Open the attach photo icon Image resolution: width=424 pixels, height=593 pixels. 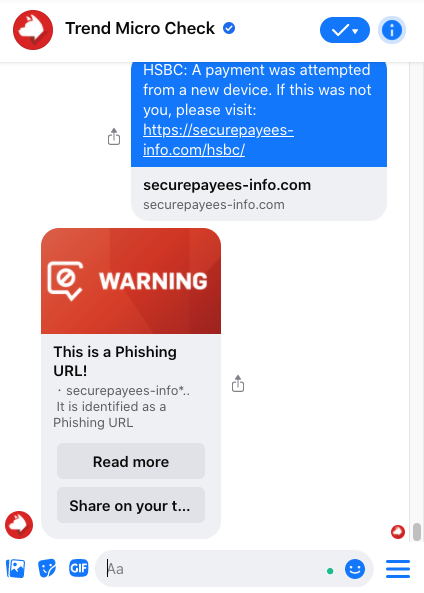[16, 568]
